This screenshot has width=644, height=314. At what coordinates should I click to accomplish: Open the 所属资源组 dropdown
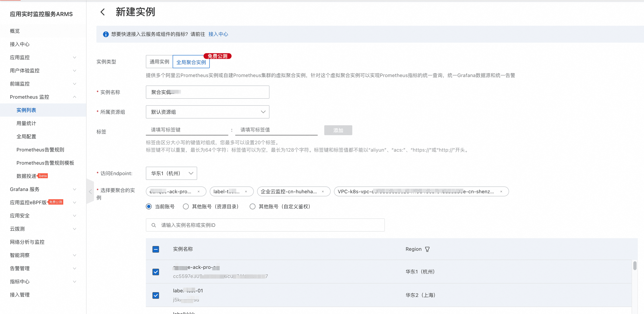click(x=207, y=112)
